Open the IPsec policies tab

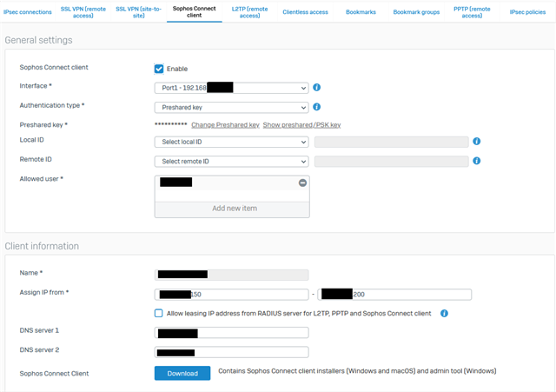[x=527, y=12]
